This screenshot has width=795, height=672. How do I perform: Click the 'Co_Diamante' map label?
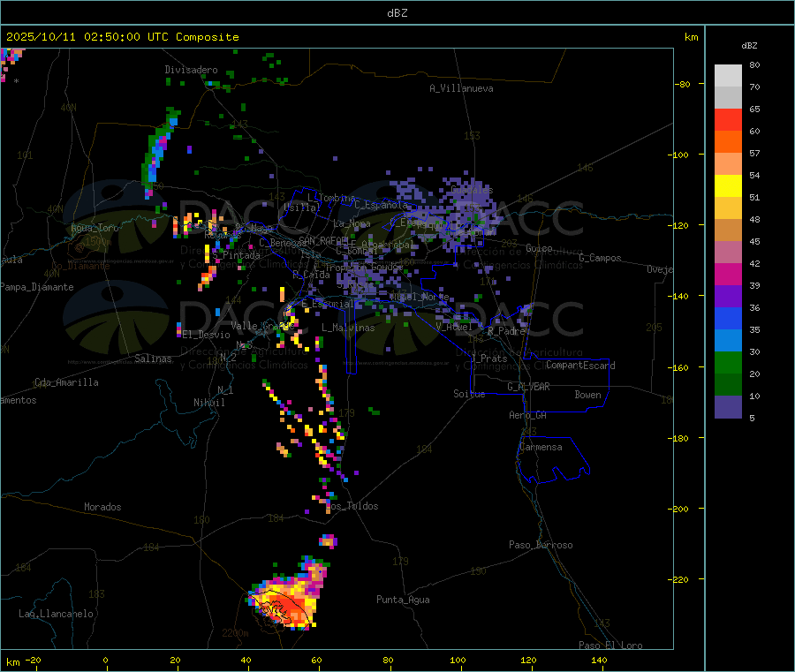click(x=80, y=266)
